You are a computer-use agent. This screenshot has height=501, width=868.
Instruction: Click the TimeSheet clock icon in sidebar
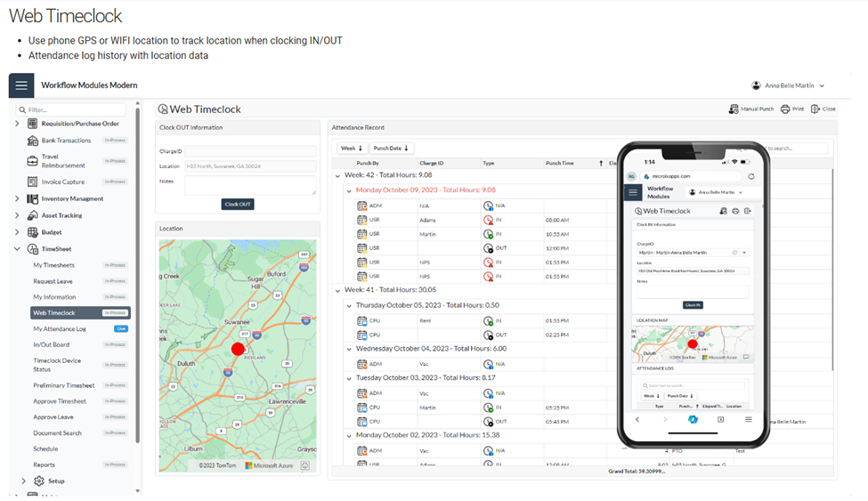pos(33,249)
